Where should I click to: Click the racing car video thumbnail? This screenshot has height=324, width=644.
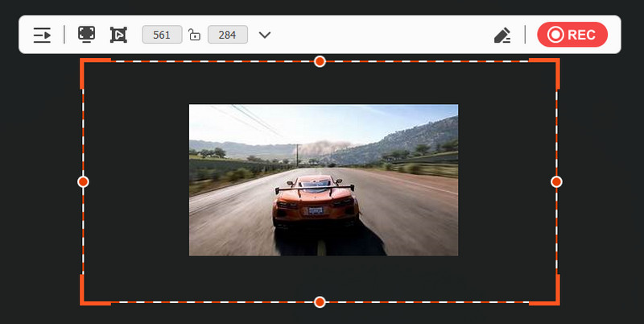(324, 180)
